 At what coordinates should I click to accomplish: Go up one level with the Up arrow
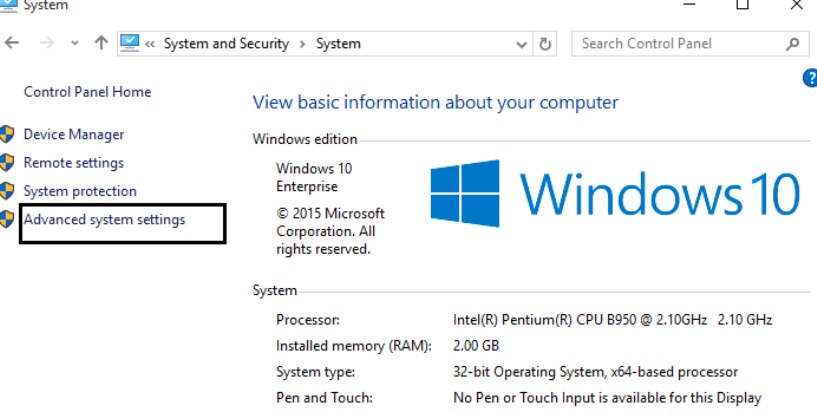click(101, 43)
